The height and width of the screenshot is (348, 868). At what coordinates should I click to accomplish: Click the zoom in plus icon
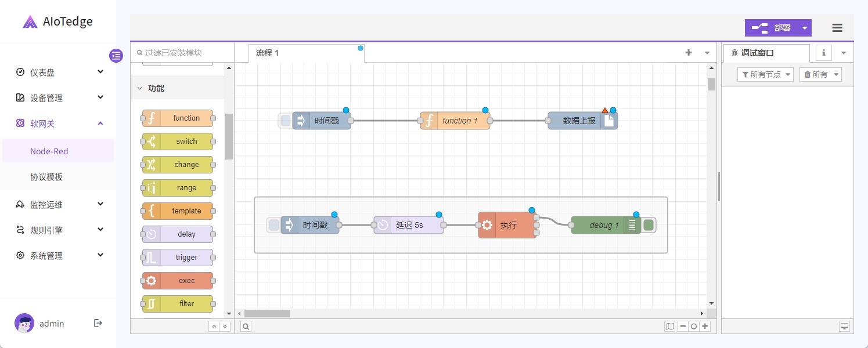tap(705, 327)
